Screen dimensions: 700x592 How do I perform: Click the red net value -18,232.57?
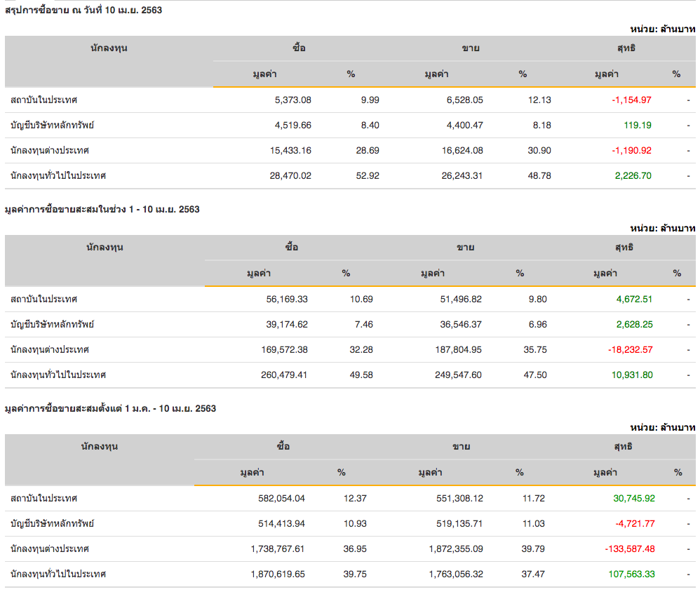pos(630,349)
